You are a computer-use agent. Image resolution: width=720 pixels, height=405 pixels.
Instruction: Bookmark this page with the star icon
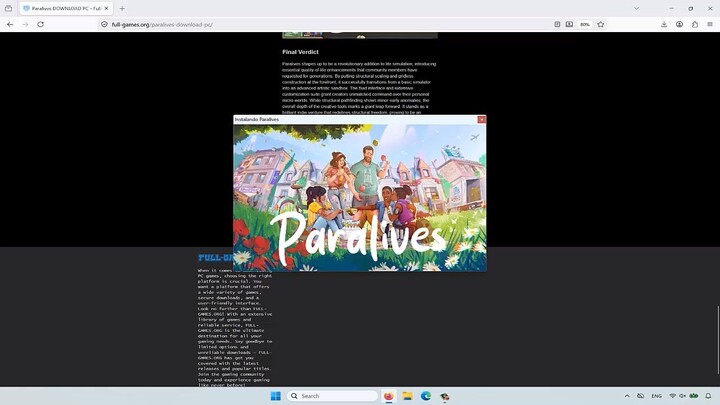tap(601, 24)
